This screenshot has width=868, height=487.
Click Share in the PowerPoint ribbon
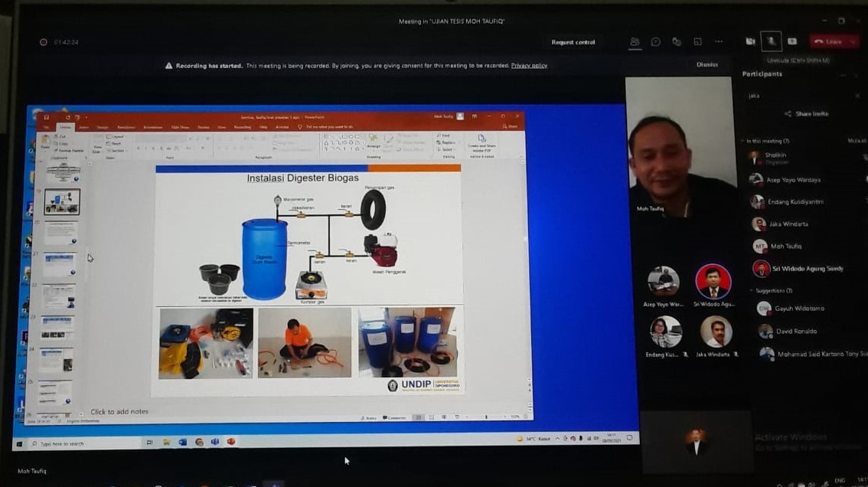(511, 127)
